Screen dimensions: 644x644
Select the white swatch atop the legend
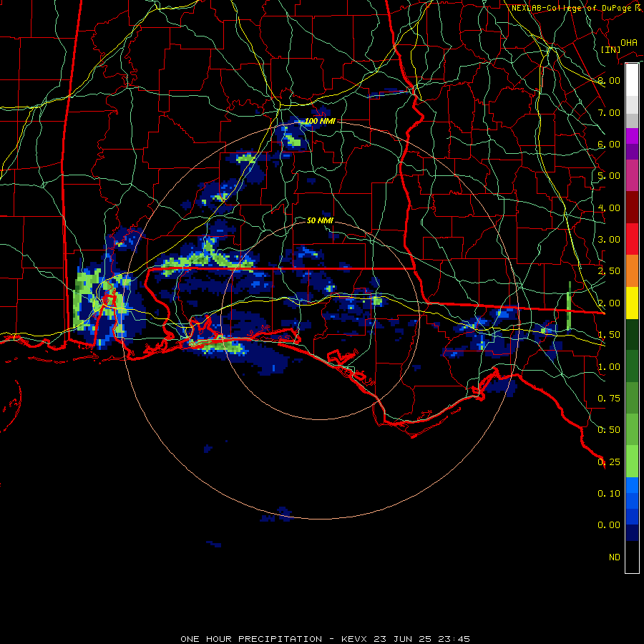pyautogui.click(x=632, y=79)
